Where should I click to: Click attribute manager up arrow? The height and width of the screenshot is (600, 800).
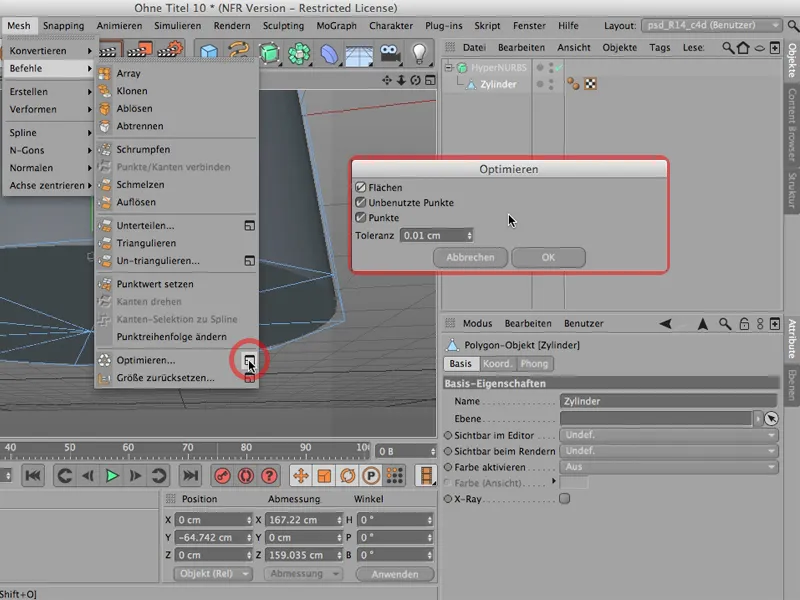pyautogui.click(x=703, y=323)
